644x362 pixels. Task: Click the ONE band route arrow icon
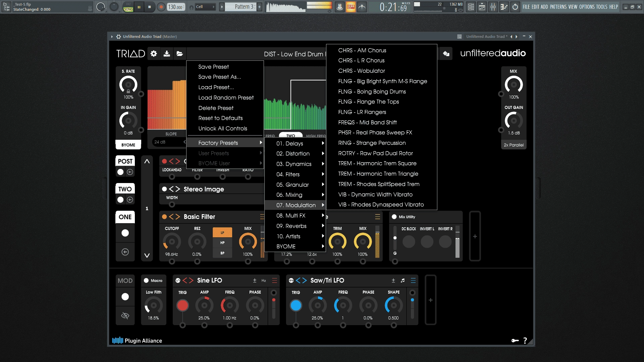(x=125, y=252)
